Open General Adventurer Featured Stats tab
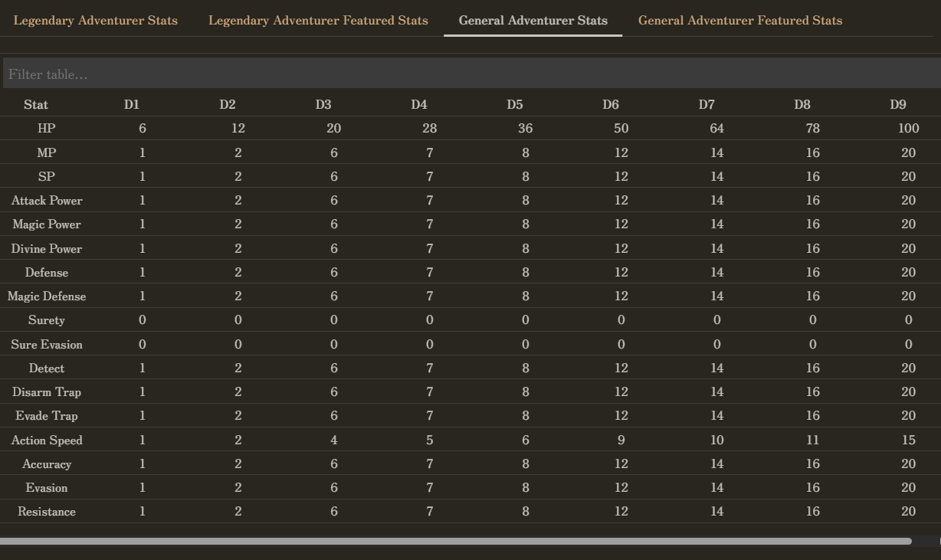The image size is (941, 560). click(740, 21)
